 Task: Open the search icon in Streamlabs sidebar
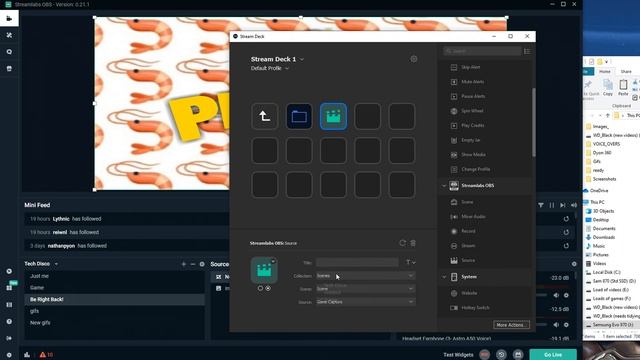pyautogui.click(x=9, y=52)
